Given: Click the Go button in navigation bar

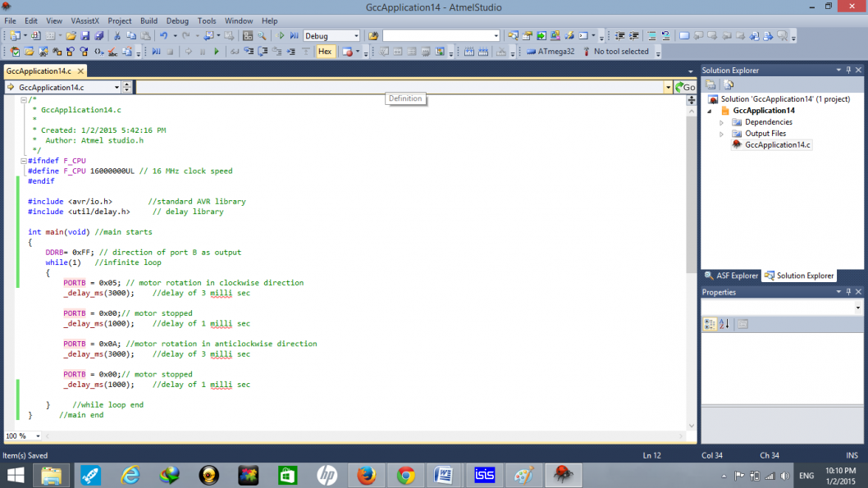Looking at the screenshot, I should tap(684, 87).
